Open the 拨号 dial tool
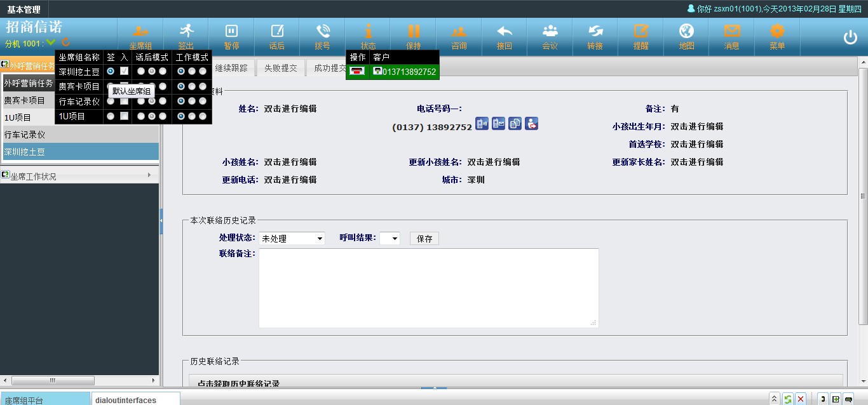The image size is (868, 405). 322,36
